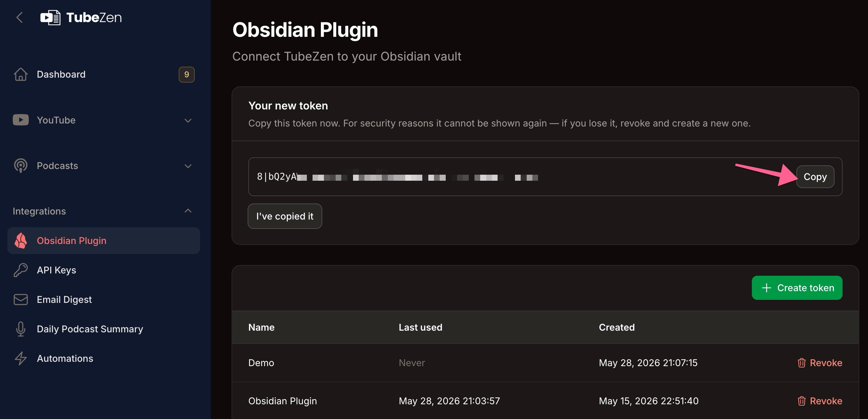
Task: Click the Automations lightning bolt icon
Action: pos(20,358)
